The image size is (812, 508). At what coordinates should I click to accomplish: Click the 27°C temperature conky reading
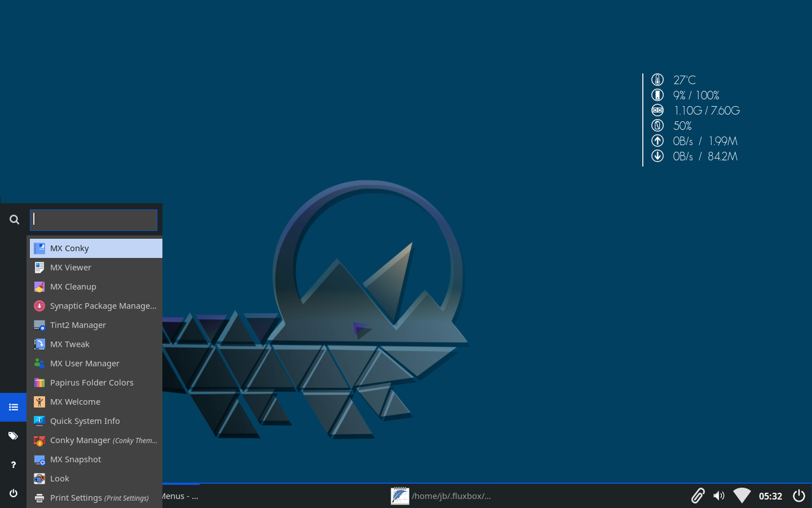click(x=684, y=80)
